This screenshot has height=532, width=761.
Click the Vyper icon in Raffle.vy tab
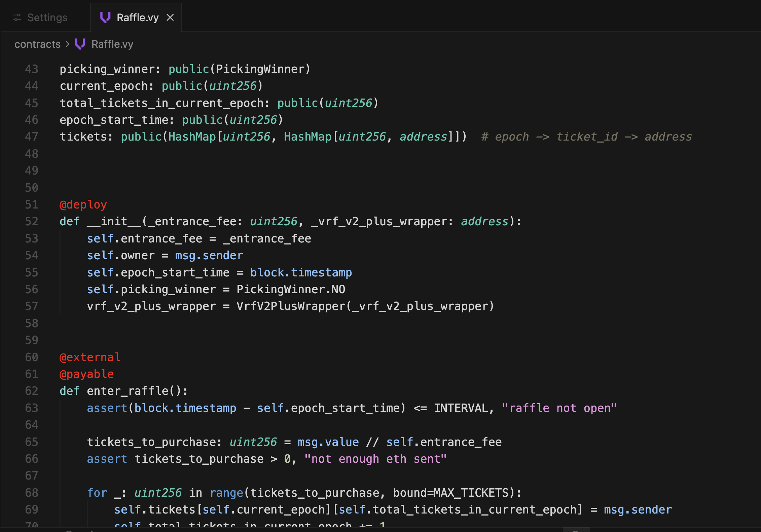105,17
